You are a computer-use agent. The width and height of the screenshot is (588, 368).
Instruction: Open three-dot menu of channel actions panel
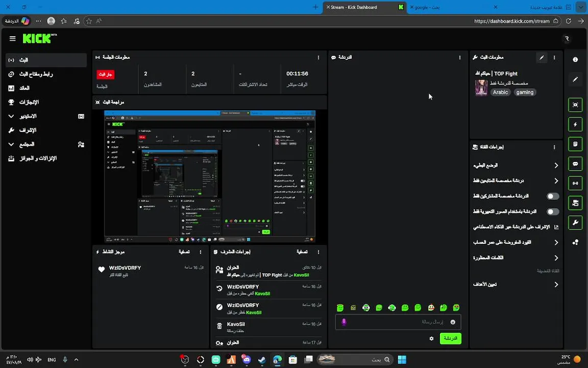pos(554,147)
